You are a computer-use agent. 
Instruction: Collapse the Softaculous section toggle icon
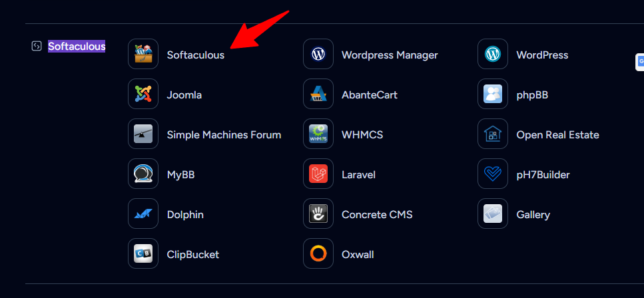(x=37, y=46)
